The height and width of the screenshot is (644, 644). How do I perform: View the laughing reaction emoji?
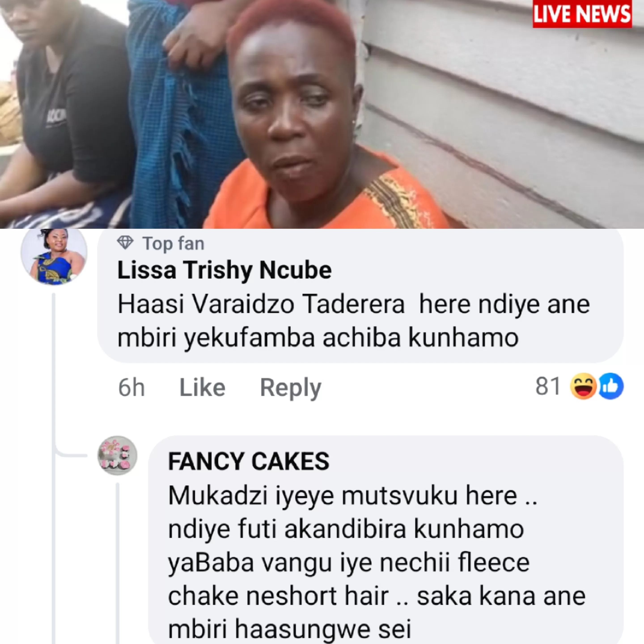(583, 386)
